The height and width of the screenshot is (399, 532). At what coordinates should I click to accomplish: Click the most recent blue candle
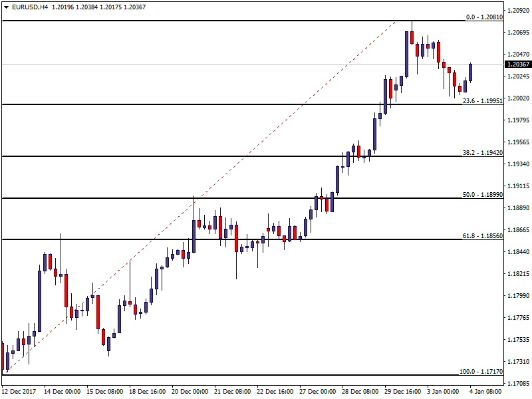pyautogui.click(x=470, y=72)
